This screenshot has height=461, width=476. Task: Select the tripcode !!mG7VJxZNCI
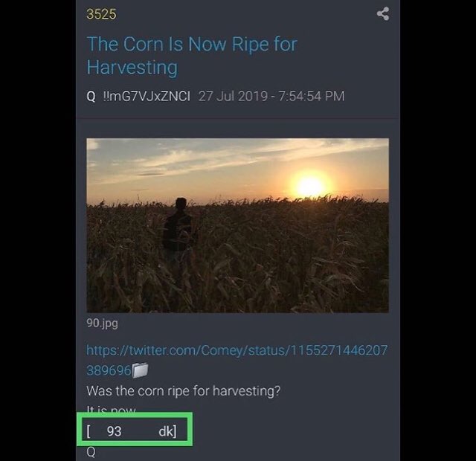(x=146, y=96)
